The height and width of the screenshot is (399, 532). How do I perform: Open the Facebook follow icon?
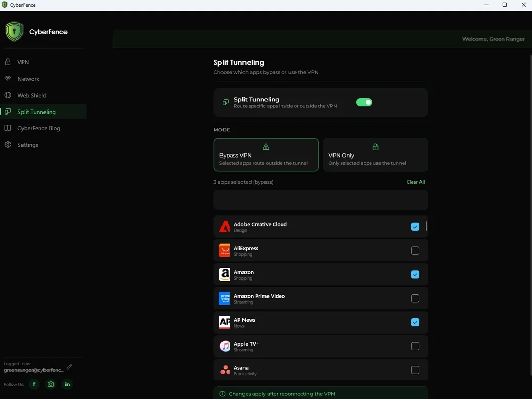34,384
